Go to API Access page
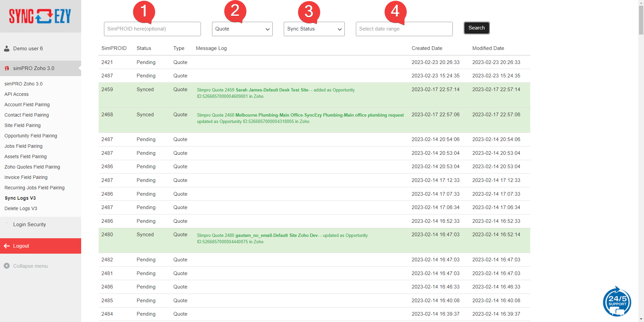 tap(16, 94)
